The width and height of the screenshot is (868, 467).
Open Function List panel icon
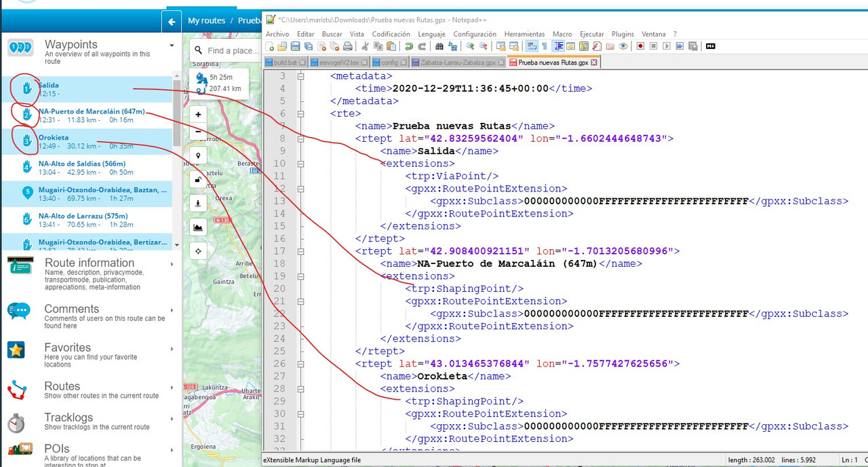click(x=597, y=46)
